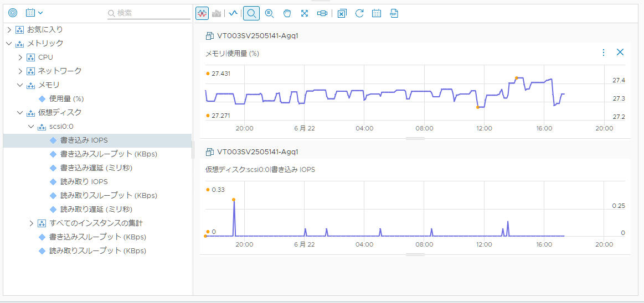Image resolution: width=644 pixels, height=303 pixels.
Task: Expand the お気に入り tree node
Action: click(x=9, y=29)
